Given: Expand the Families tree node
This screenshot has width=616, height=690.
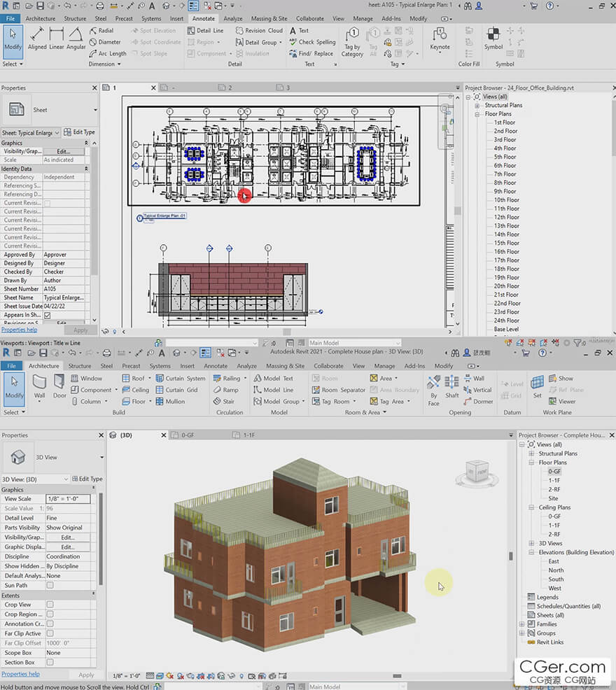Looking at the screenshot, I should click(x=522, y=624).
